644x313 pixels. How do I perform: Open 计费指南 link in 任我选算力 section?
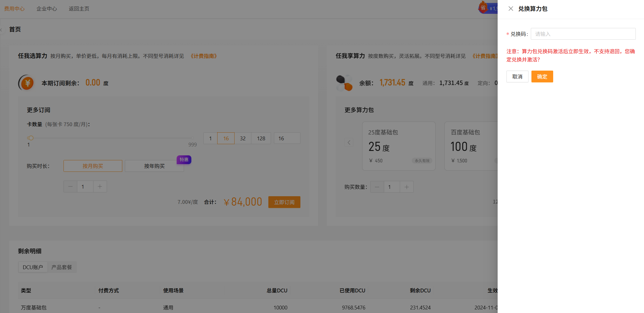click(204, 56)
